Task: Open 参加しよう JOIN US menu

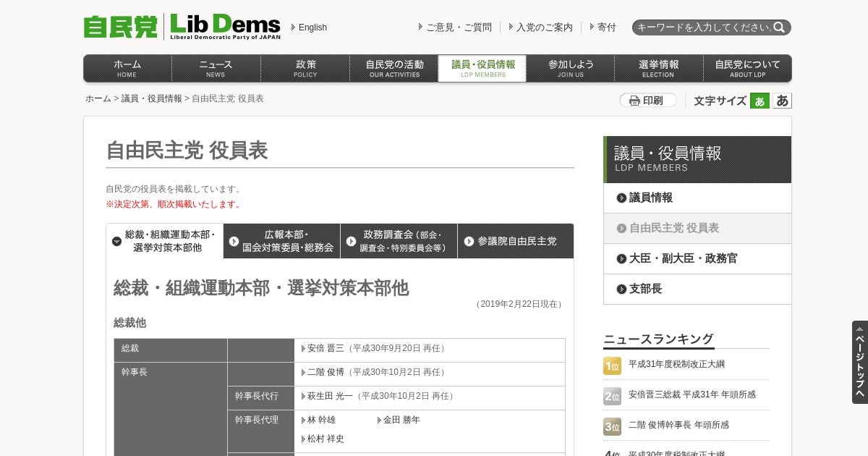Action: [x=571, y=68]
